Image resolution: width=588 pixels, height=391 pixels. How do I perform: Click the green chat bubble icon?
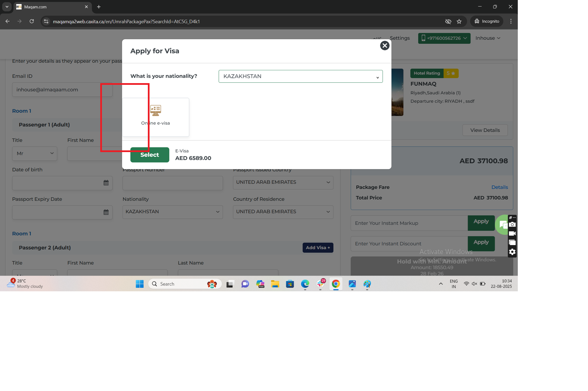pos(502,225)
